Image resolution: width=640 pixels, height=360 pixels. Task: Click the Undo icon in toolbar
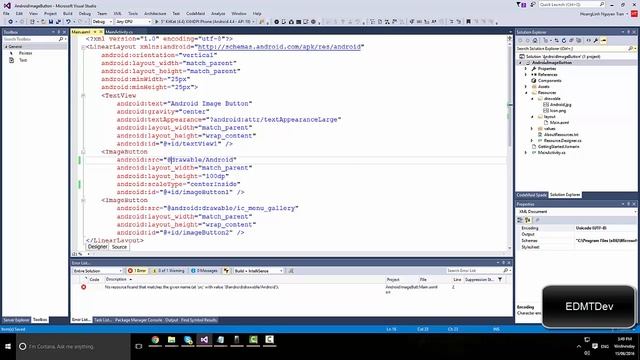point(68,22)
